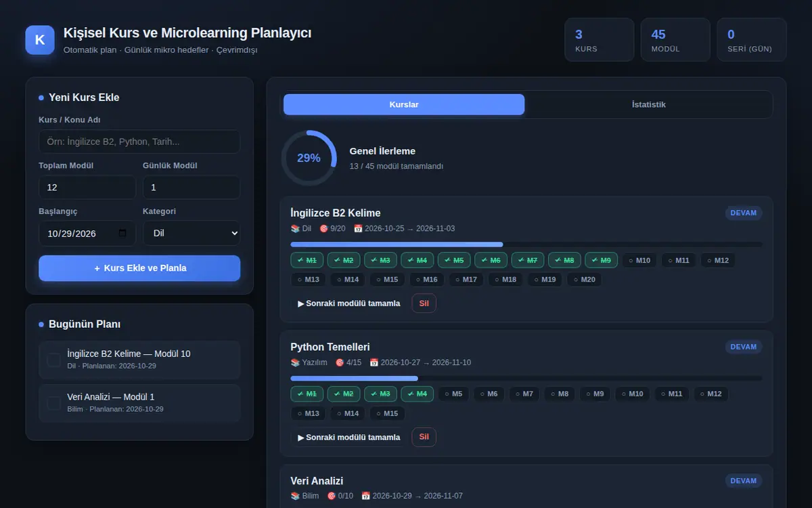
Task: Click the 29% circular progress ring
Action: (x=309, y=158)
